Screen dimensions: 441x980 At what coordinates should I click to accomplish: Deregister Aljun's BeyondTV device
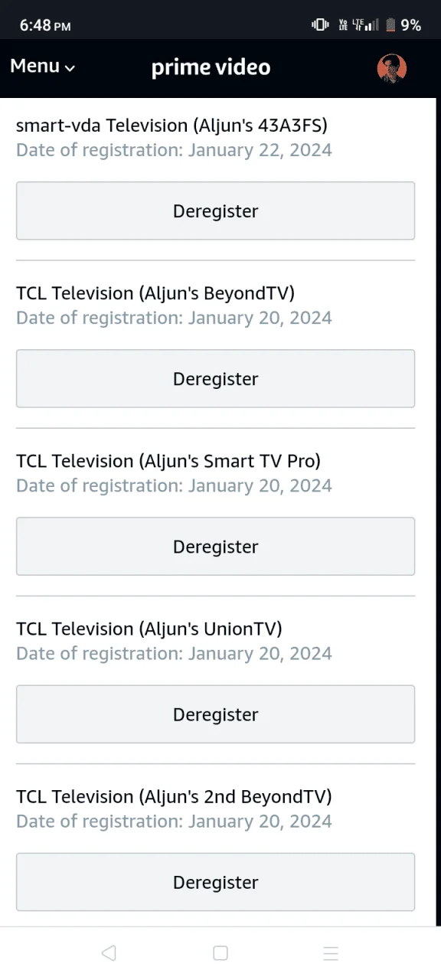215,378
